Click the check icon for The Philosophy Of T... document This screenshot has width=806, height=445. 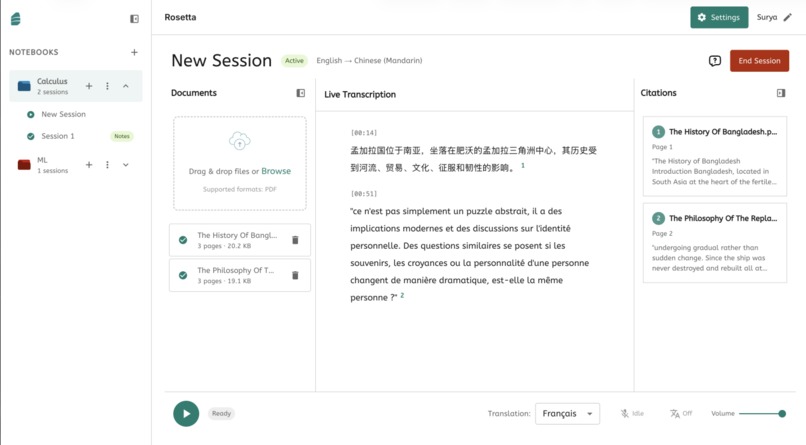click(183, 275)
